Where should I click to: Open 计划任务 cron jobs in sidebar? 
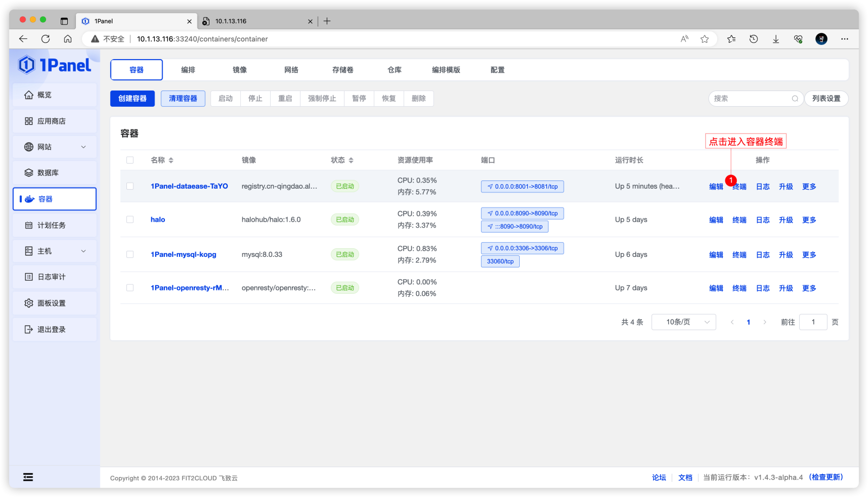click(x=55, y=225)
